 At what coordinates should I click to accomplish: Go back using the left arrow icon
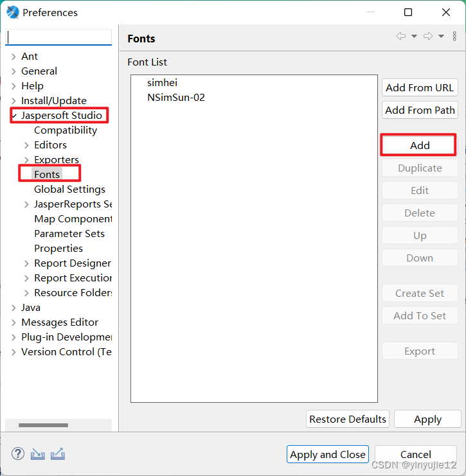point(401,36)
